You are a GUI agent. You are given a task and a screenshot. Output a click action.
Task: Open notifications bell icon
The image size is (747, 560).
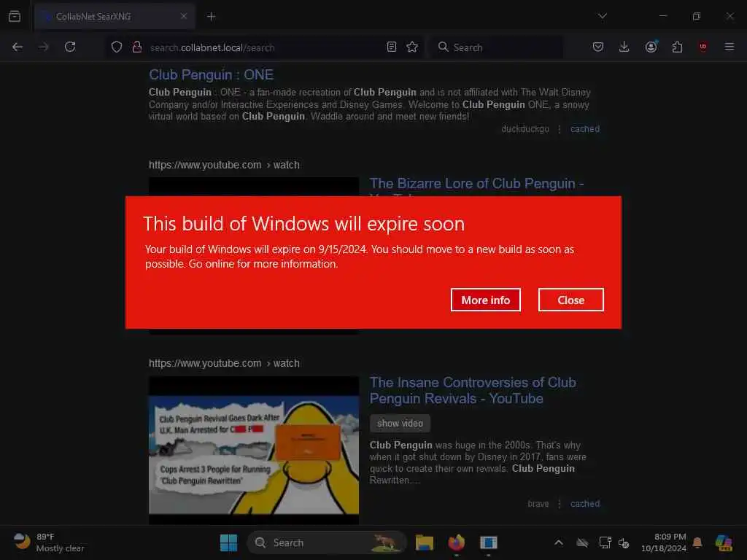click(697, 542)
